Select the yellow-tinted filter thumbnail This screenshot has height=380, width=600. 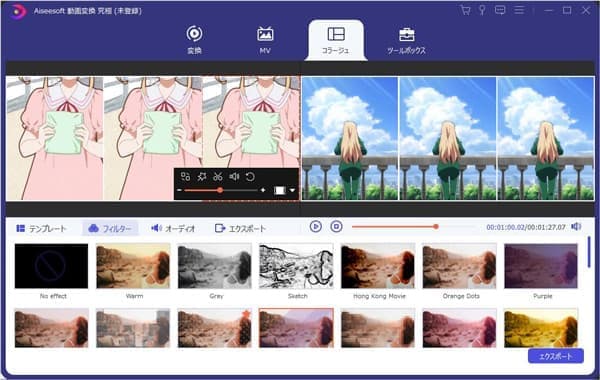(541, 328)
